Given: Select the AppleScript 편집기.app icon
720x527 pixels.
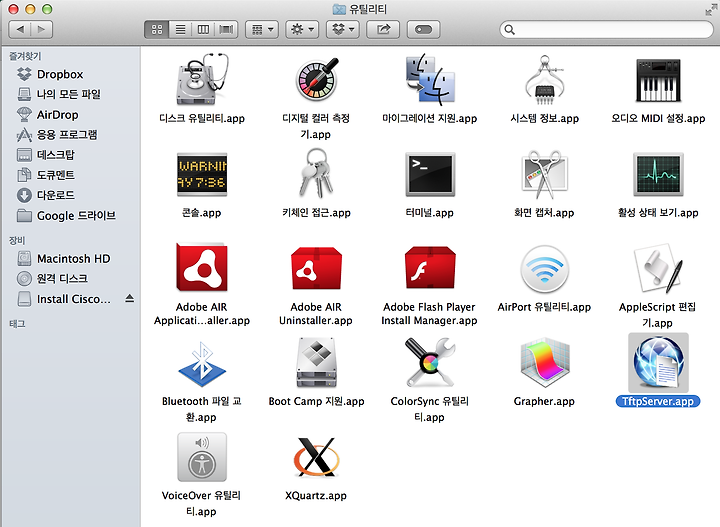Looking at the screenshot, I should coord(658,268).
